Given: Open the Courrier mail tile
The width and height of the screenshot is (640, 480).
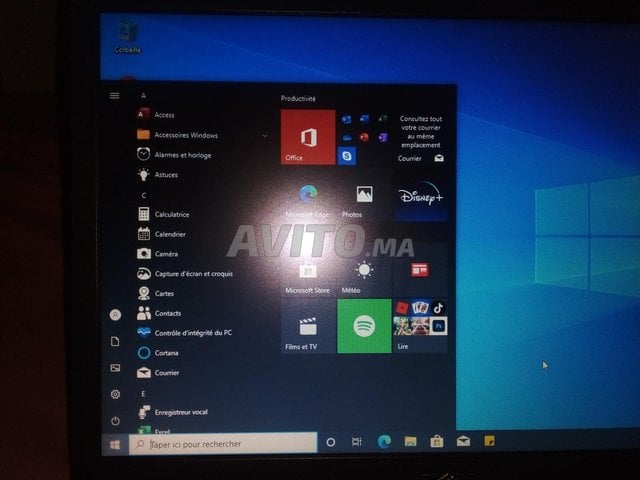Looking at the screenshot, I should coord(420,137).
